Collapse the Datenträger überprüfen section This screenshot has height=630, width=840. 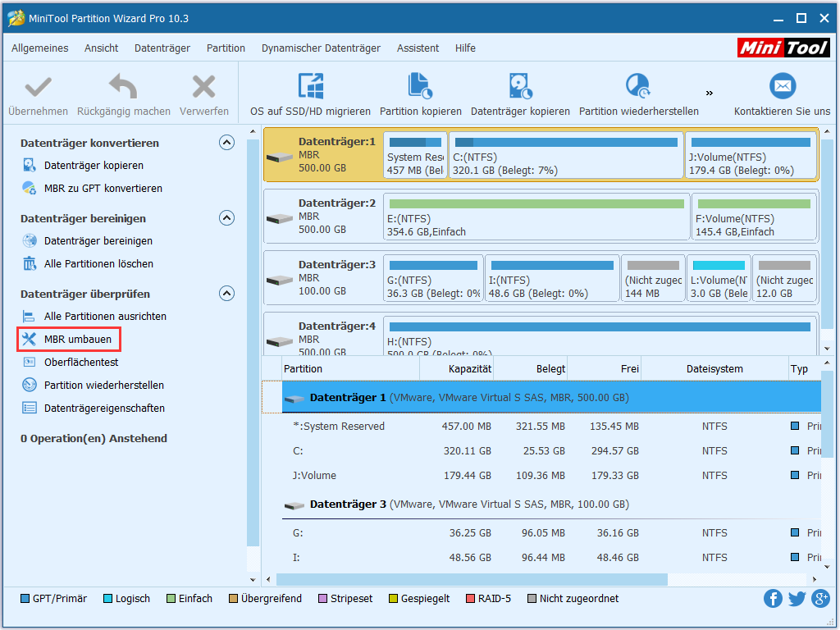point(226,294)
